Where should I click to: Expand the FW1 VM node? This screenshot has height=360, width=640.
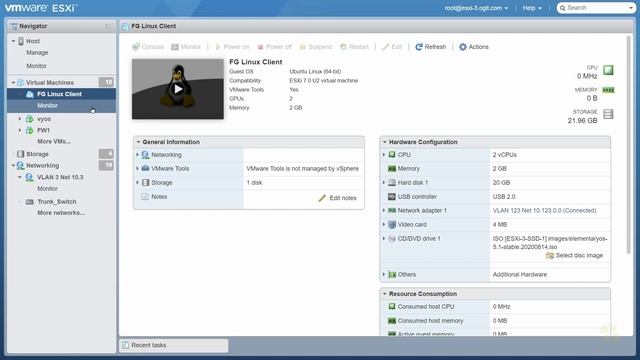[20, 130]
